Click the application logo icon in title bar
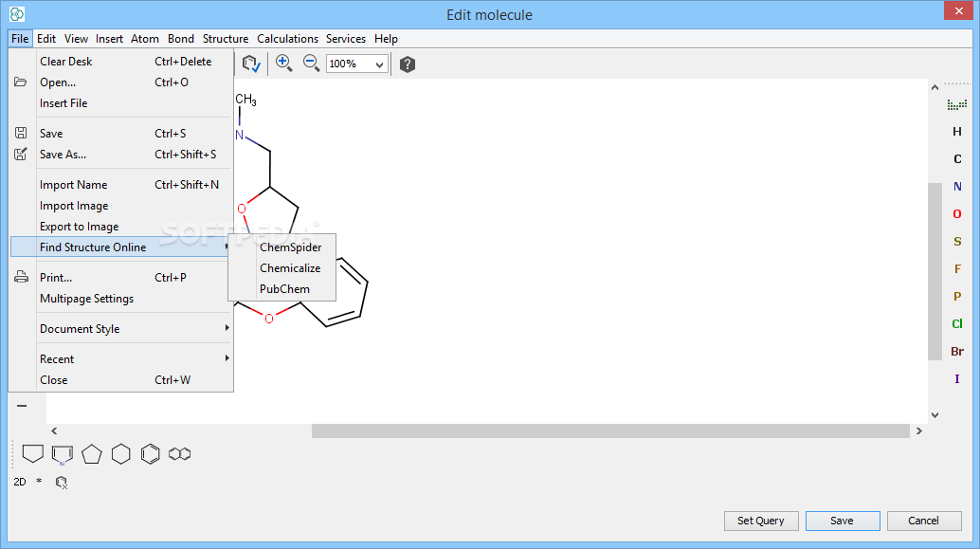This screenshot has width=980, height=549. pos(17,14)
